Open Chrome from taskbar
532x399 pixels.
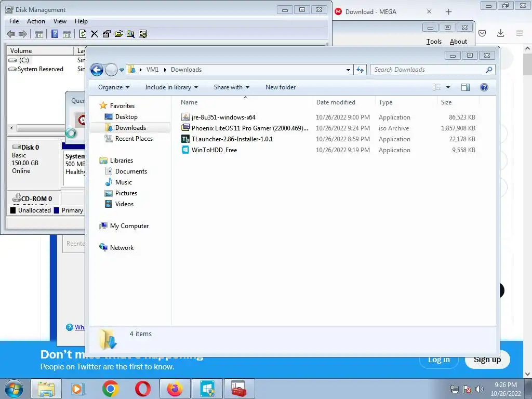110,389
